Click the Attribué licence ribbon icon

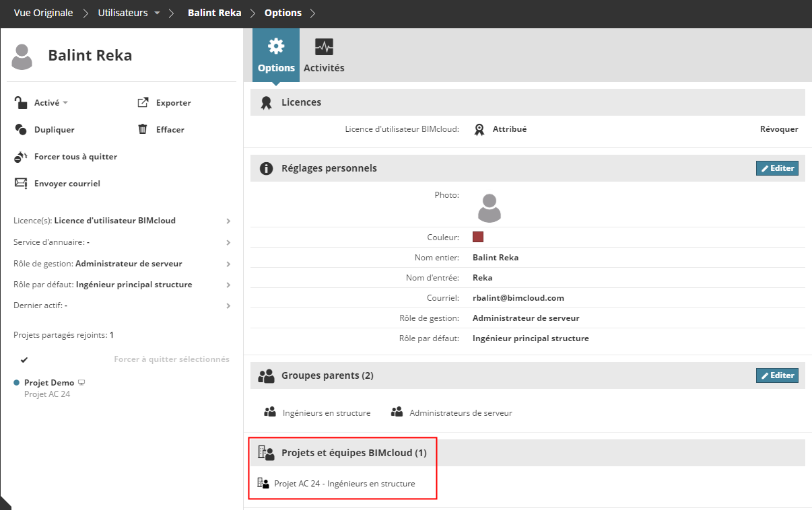point(479,129)
